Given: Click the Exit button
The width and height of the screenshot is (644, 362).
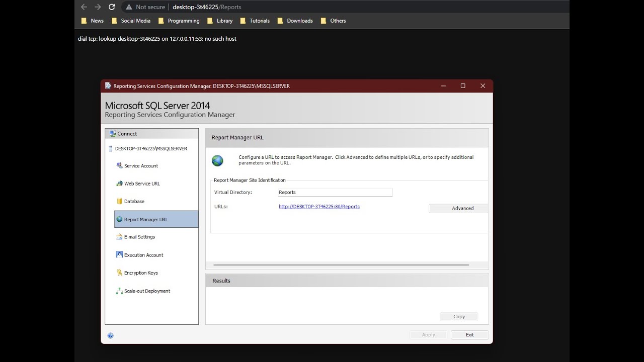Looking at the screenshot, I should 469,335.
